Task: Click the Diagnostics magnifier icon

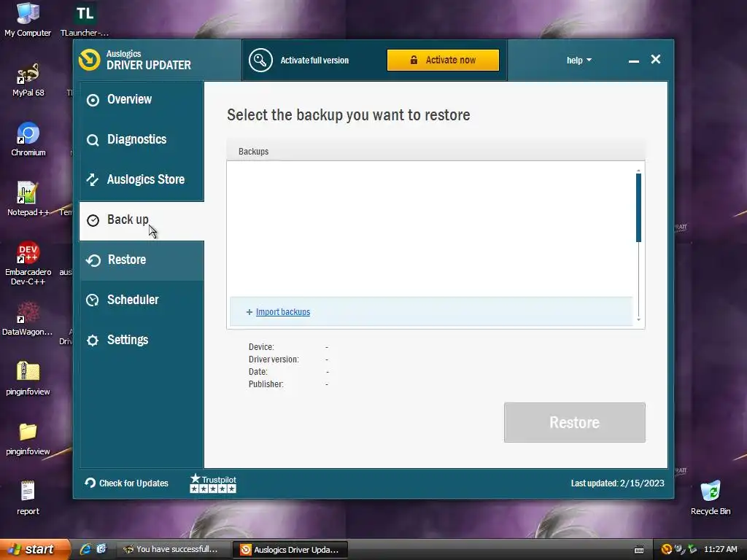Action: click(93, 140)
